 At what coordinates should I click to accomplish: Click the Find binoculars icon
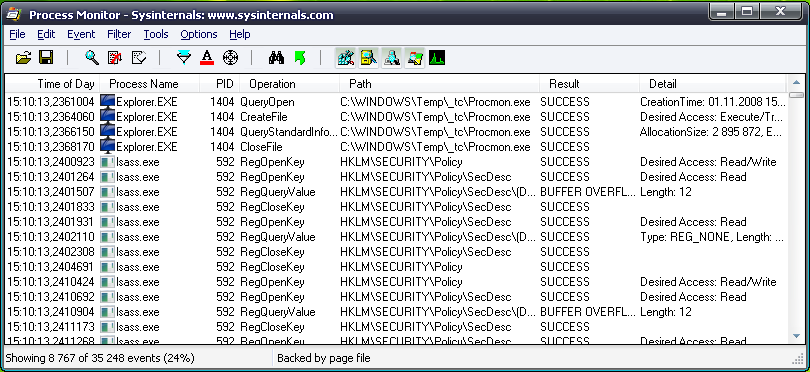coord(276,57)
